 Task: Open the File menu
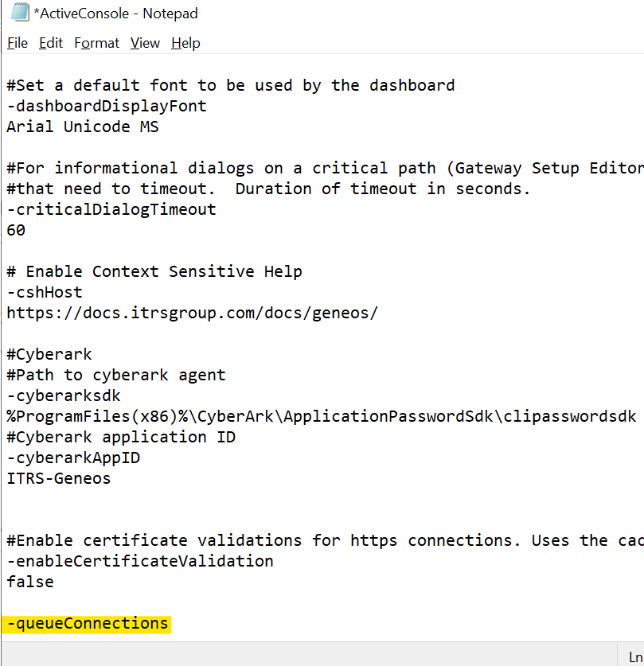(18, 43)
